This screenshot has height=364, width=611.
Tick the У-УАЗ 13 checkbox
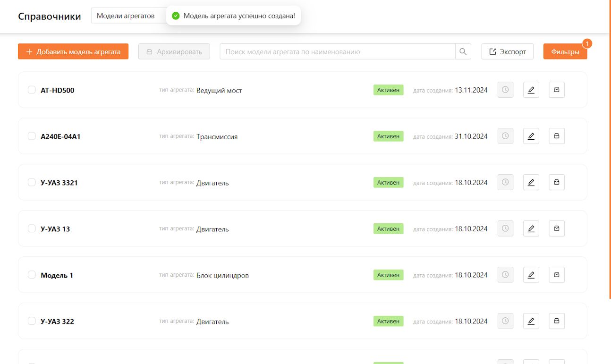[32, 229]
